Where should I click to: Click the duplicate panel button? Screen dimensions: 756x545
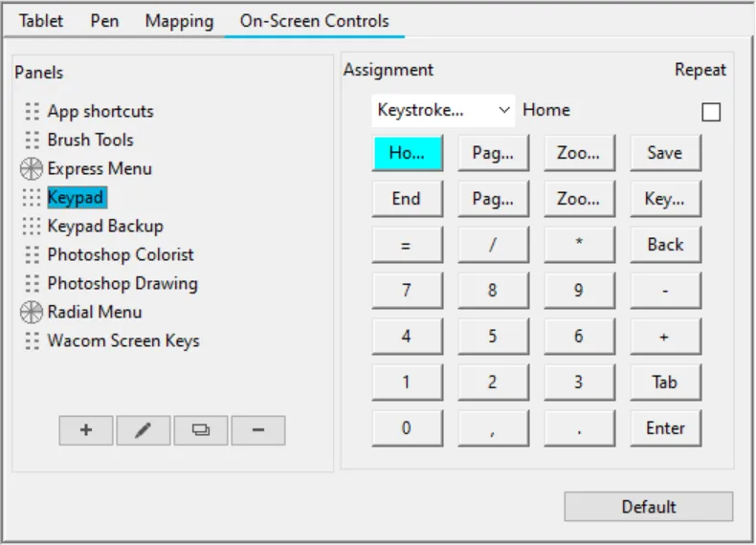201,430
